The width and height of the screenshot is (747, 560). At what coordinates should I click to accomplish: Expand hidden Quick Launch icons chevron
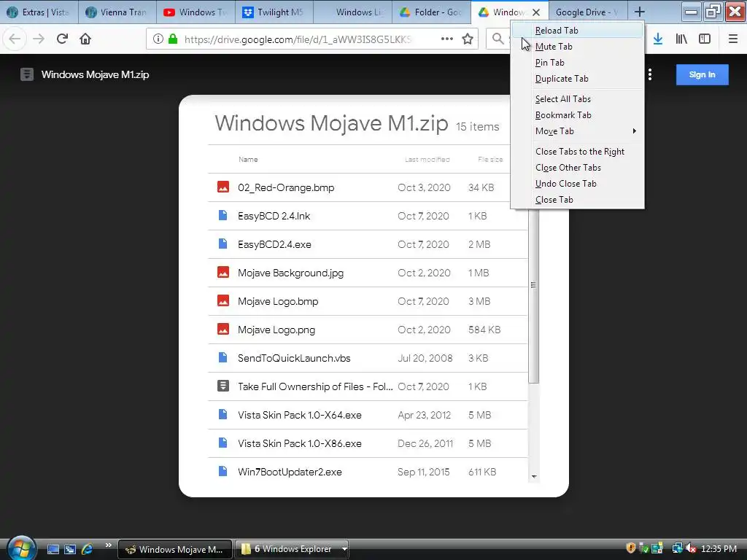pos(109,545)
